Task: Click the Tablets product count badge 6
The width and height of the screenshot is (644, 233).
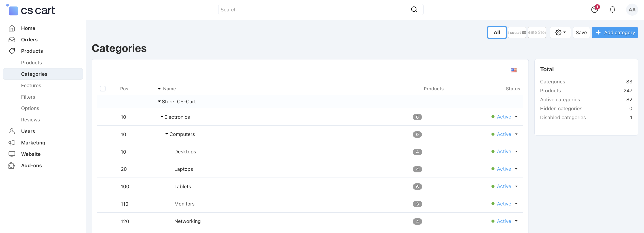Action: pyautogui.click(x=417, y=186)
